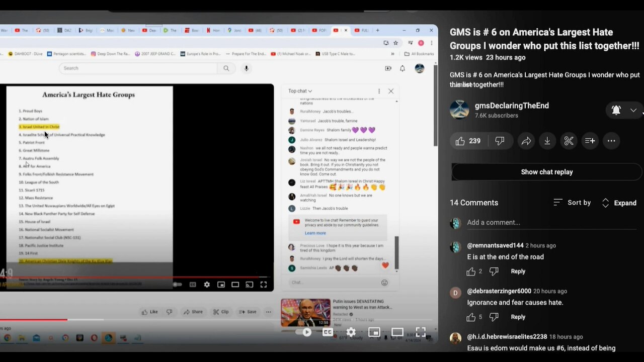Click the emoji icon in the chat box
The height and width of the screenshot is (362, 644).
point(384,283)
